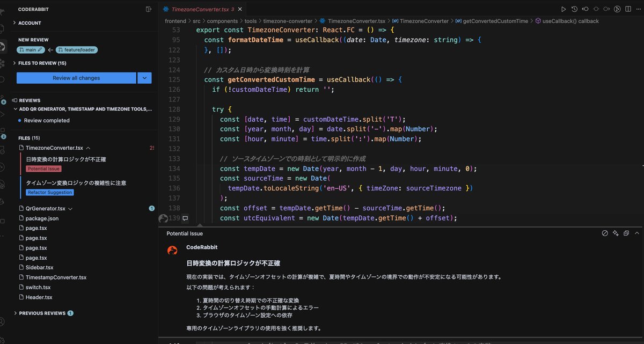Open the dropdown arrow next to Review all changes
Image resolution: width=644 pixels, height=344 pixels.
(x=143, y=78)
